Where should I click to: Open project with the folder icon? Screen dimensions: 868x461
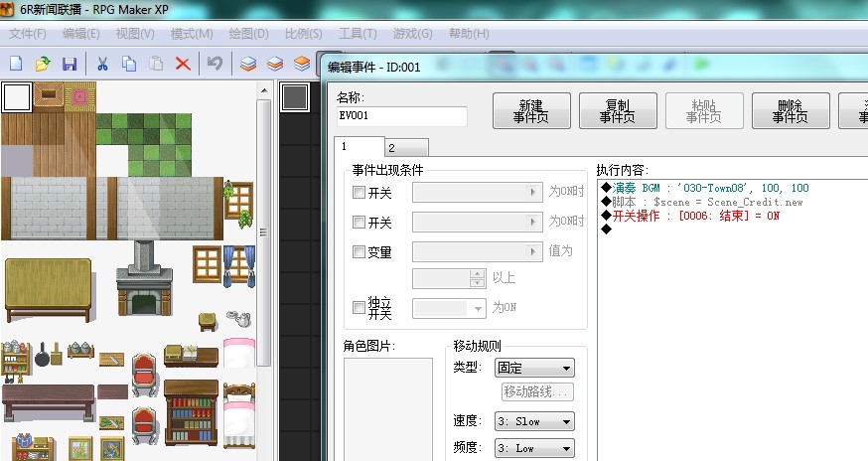coord(43,64)
